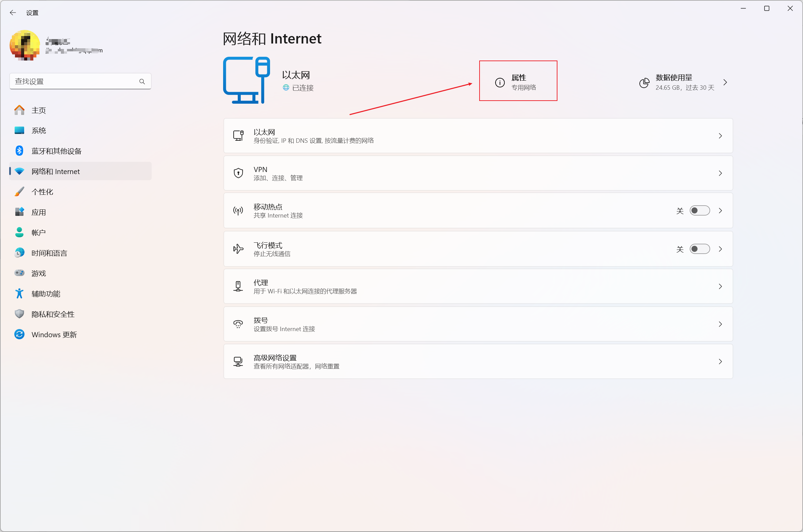Expand the 以太网 row chevron
803x532 pixels.
click(720, 136)
